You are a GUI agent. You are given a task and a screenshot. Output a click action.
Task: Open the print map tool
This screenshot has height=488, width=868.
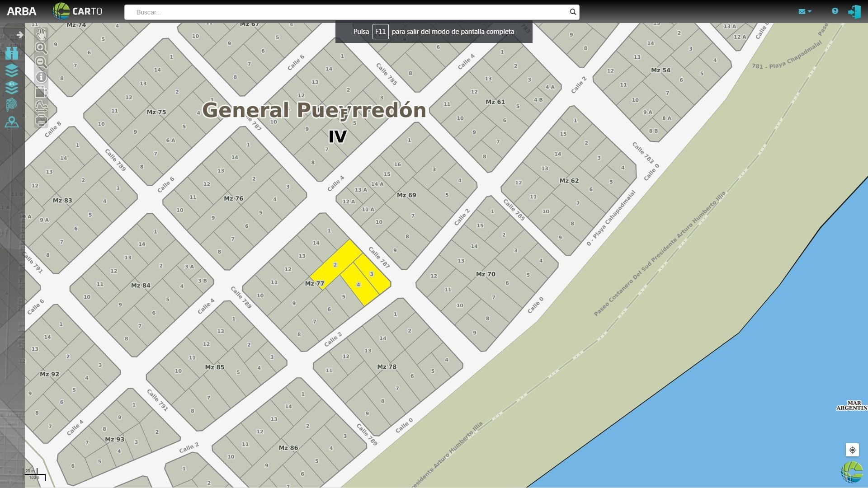click(41, 120)
